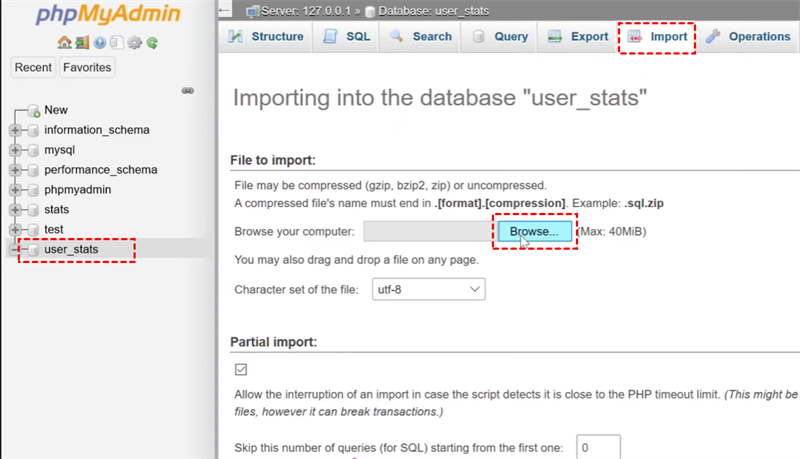Uncheck the allow interruption partial import checkbox
This screenshot has width=800, height=459.
point(241,369)
